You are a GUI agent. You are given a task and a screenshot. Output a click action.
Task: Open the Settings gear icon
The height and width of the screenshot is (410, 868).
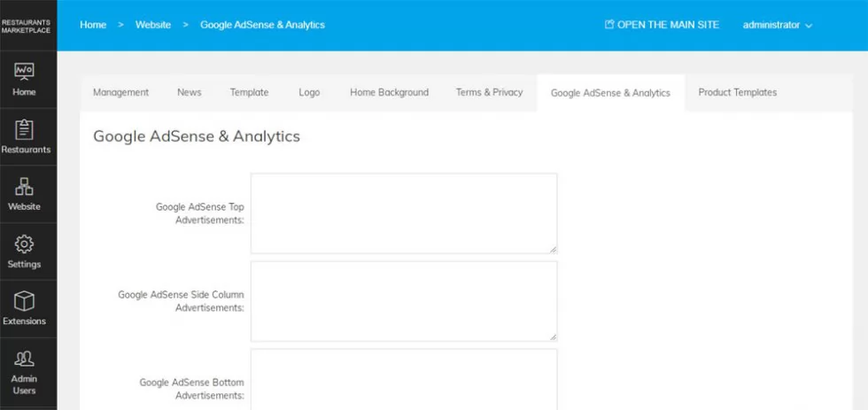click(24, 244)
